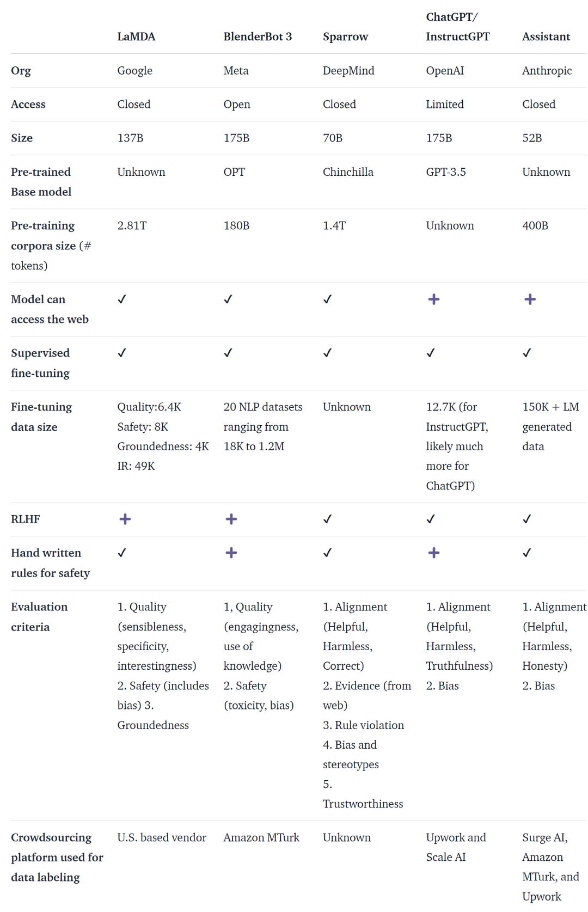Viewport: 588px width, 912px height.
Task: Click Sparrow's hand written rules checkmark
Action: click(327, 553)
